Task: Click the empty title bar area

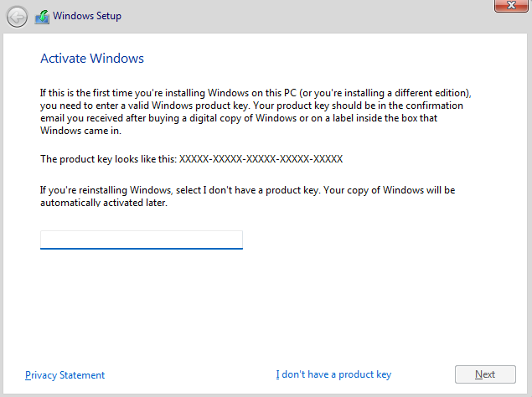Action: coord(305,16)
